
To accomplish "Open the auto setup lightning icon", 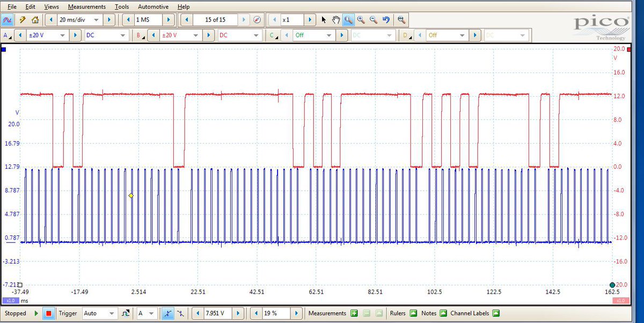I will pyautogui.click(x=23, y=20).
